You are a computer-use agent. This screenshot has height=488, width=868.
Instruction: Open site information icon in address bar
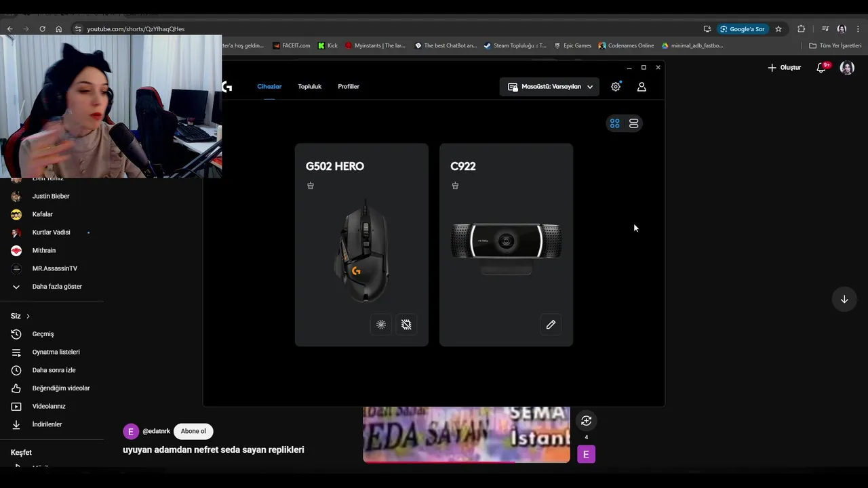pos(78,29)
